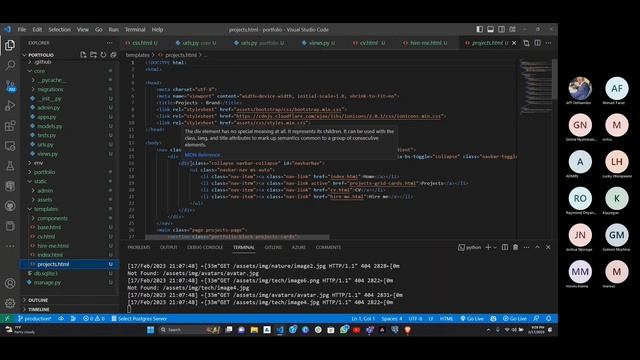The image size is (640, 360).
Task: Open the Manage gear icon
Action: click(x=10, y=303)
